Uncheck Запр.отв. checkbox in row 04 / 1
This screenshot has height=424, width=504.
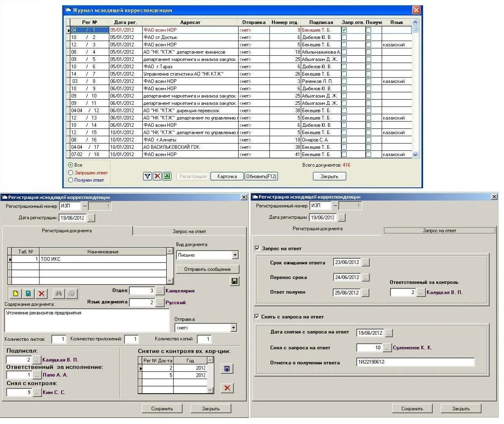click(344, 30)
